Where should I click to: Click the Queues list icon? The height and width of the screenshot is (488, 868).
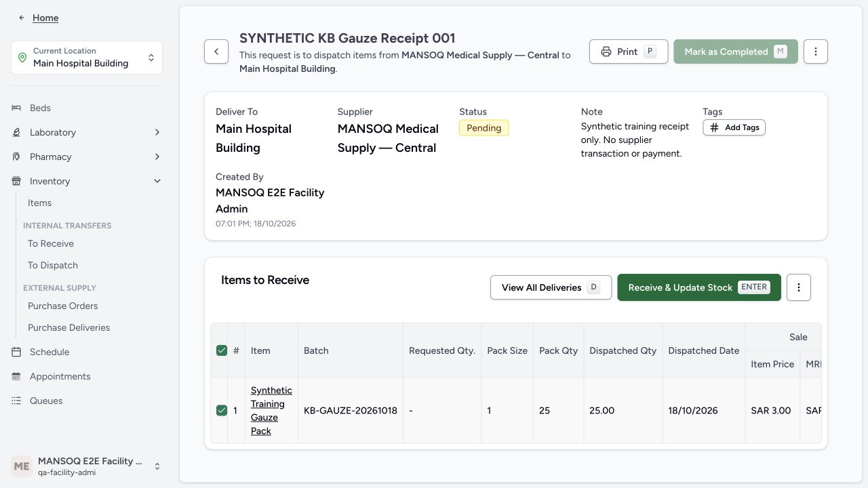[x=16, y=401]
